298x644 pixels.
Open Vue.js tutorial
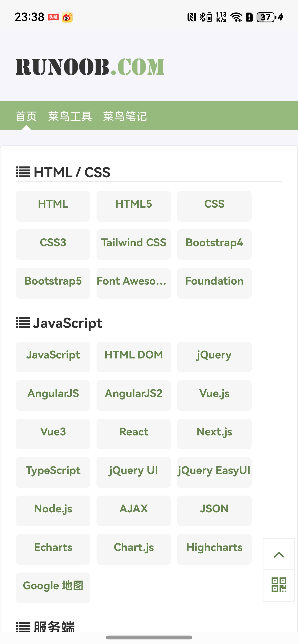(x=214, y=395)
